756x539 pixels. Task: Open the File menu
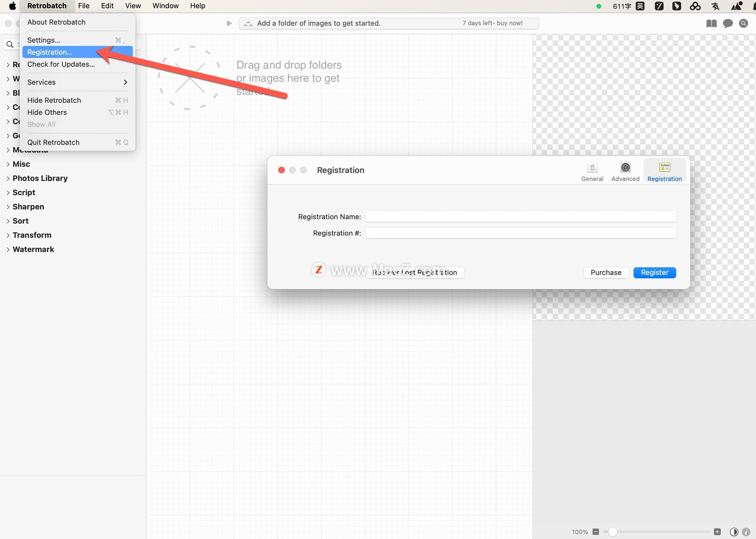point(83,6)
